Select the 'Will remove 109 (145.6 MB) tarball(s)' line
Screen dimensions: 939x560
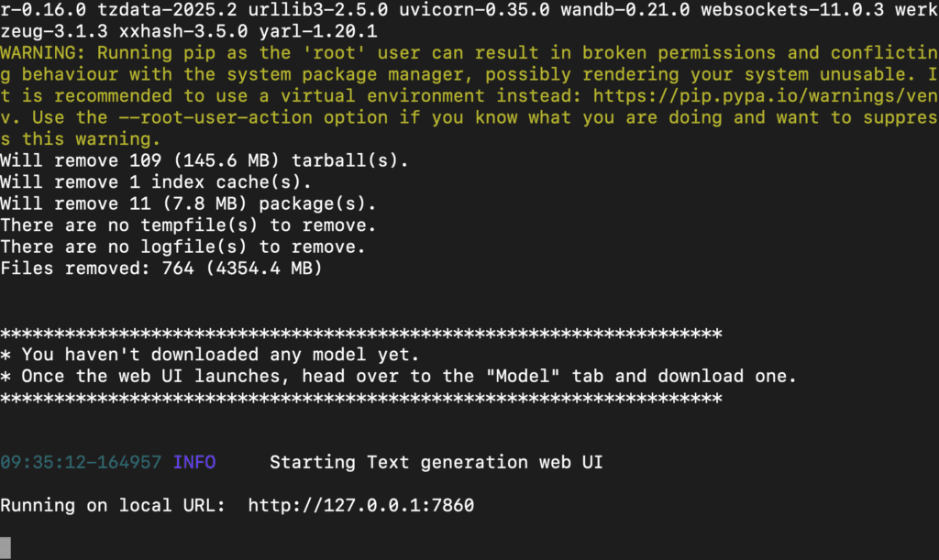[204, 160]
